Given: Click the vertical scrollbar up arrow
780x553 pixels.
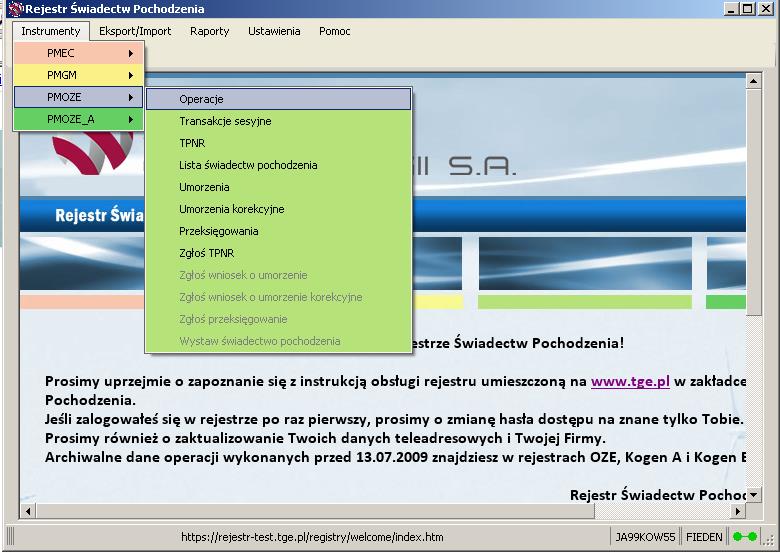Looking at the screenshot, I should click(753, 81).
